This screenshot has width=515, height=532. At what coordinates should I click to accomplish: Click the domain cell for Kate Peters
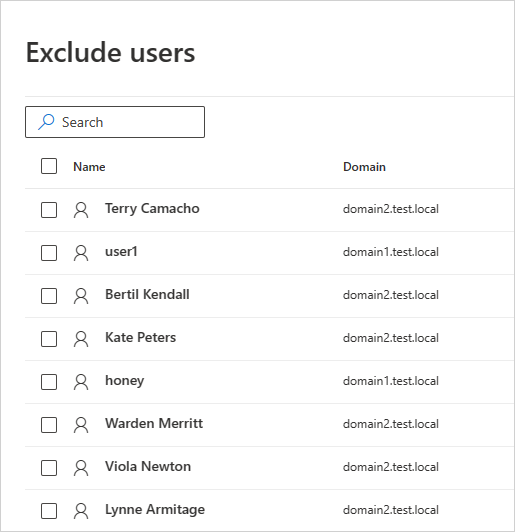(391, 338)
